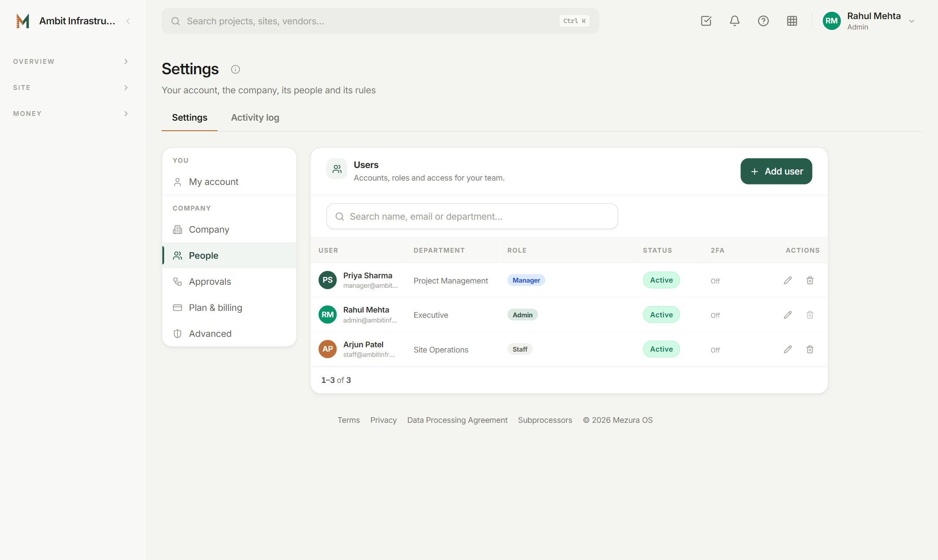938x560 pixels.
Task: Delete Priya Sharma with trash icon
Action: tap(810, 280)
